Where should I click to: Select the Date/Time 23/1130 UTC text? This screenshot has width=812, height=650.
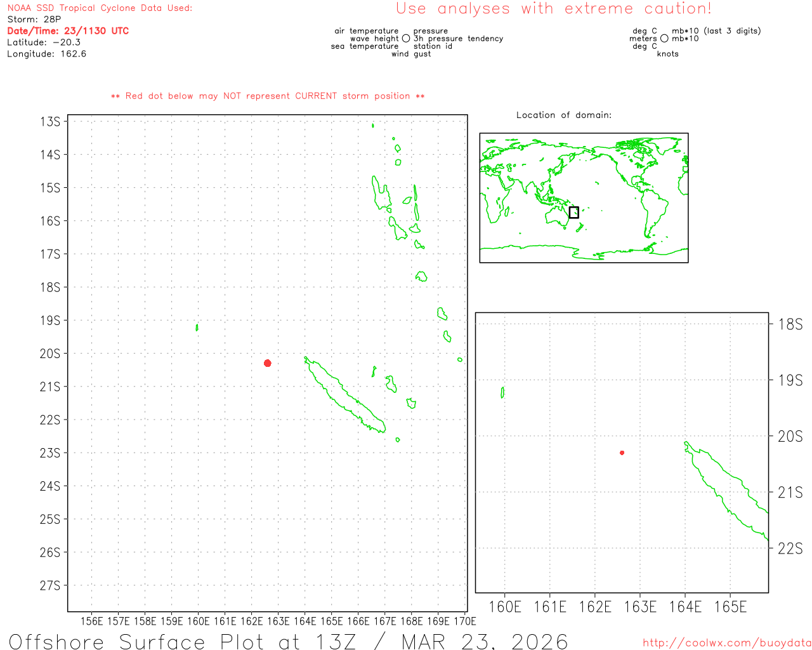[x=68, y=31]
